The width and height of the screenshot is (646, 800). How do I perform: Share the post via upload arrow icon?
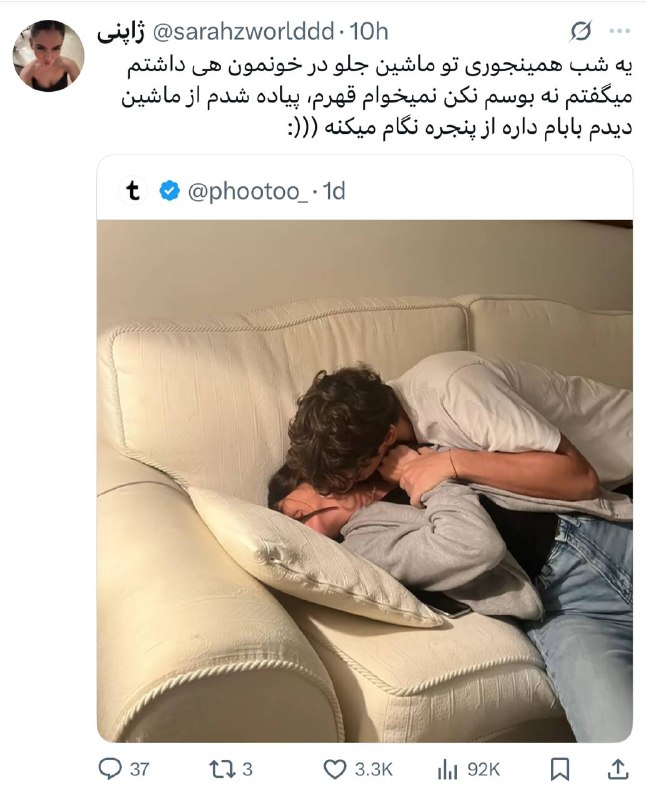tap(617, 769)
